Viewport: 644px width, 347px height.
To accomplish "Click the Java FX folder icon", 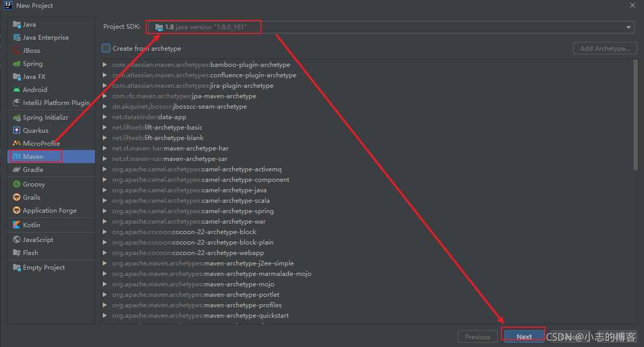I will [17, 76].
